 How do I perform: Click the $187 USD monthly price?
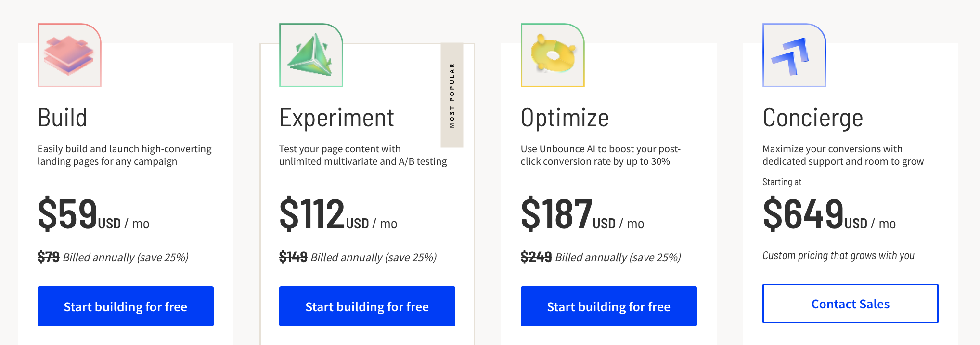tap(582, 214)
